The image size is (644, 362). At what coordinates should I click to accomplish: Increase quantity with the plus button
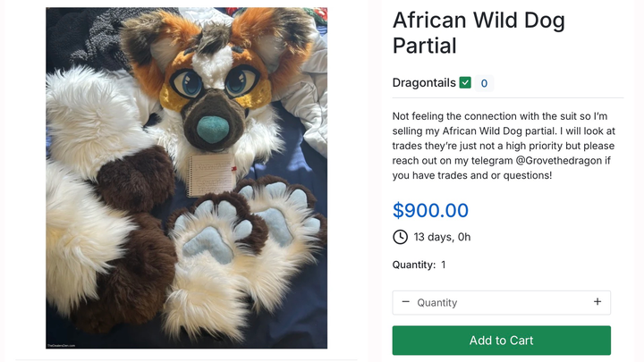pos(597,302)
